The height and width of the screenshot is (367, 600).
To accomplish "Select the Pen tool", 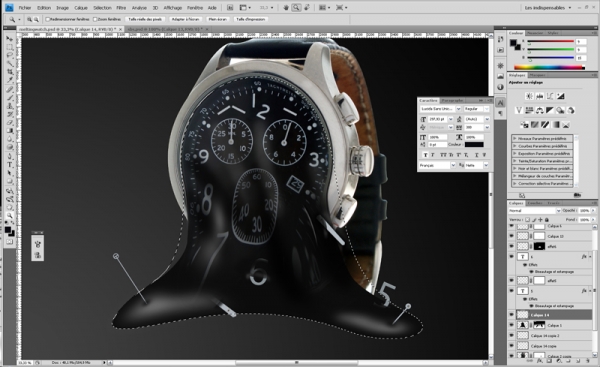I will coord(10,157).
